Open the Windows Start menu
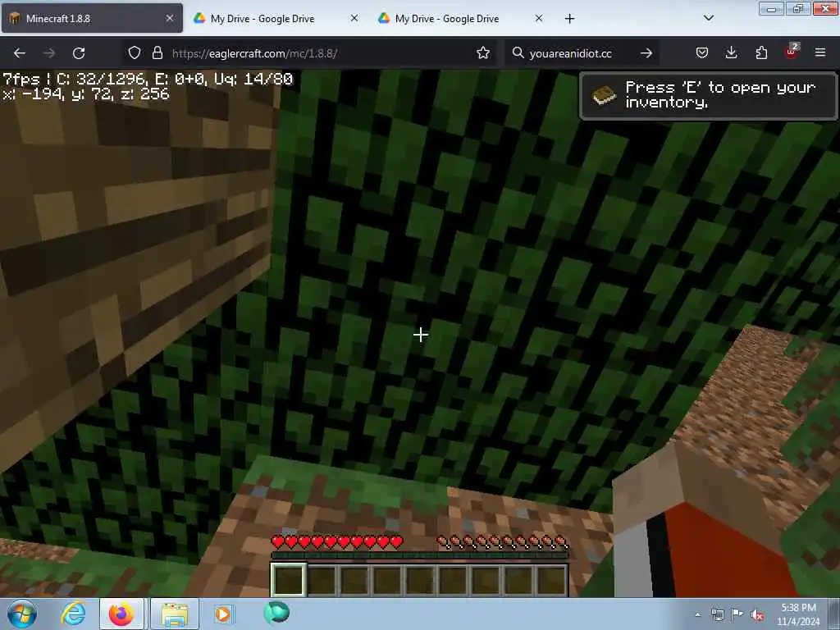 coord(21,614)
